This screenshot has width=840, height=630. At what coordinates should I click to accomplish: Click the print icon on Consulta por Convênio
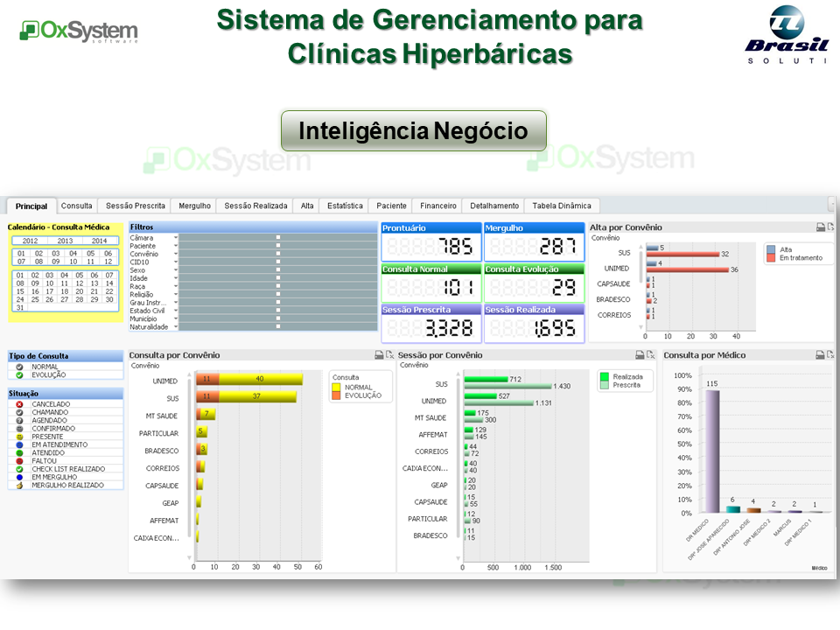[x=379, y=355]
